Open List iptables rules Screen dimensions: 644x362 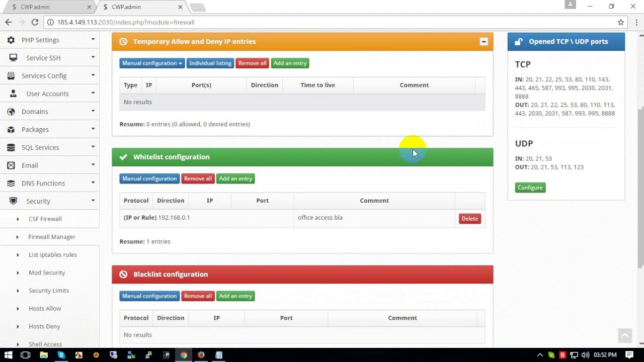point(53,255)
